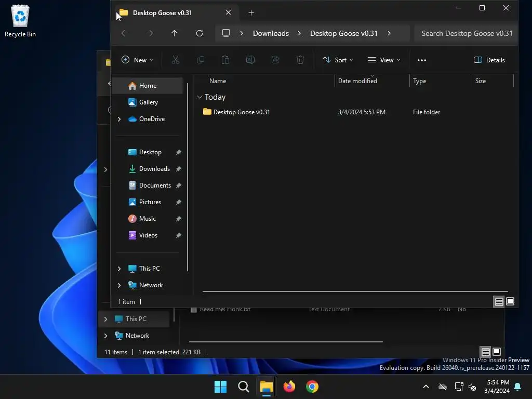Select the Desktop Goose v0.31 folder row

tap(355, 112)
